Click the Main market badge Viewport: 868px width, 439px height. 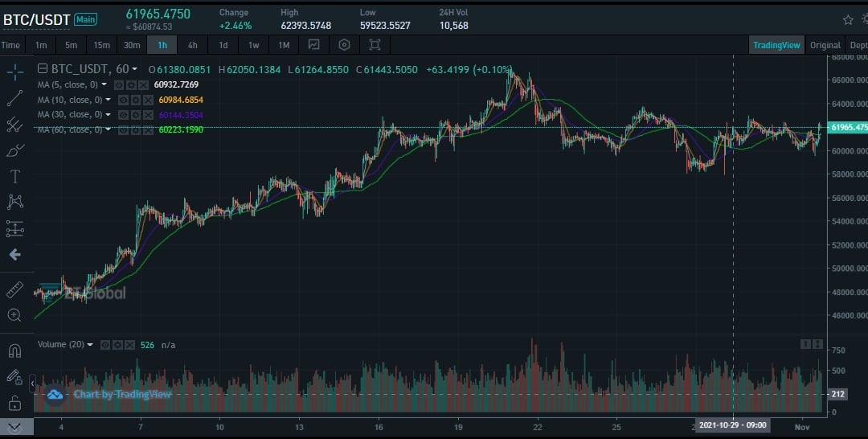(86, 19)
